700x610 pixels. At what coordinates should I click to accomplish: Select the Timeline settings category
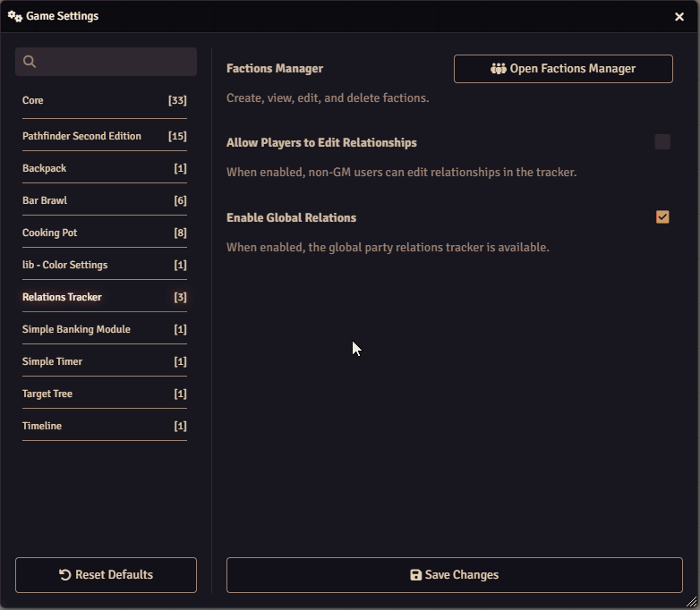(x=104, y=426)
